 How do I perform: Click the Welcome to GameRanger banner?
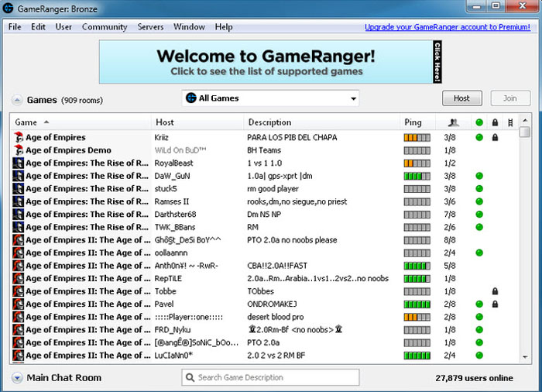[x=266, y=62]
